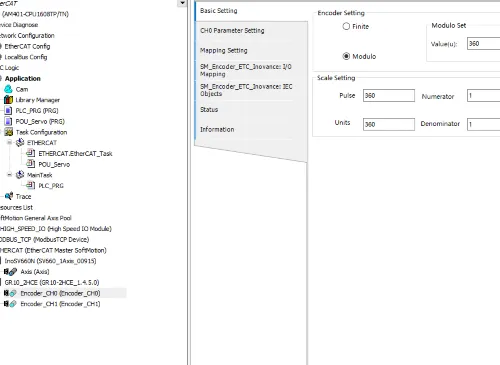This screenshot has height=365, width=500.
Task: Select the Task Configuration tree item
Action: tap(41, 132)
